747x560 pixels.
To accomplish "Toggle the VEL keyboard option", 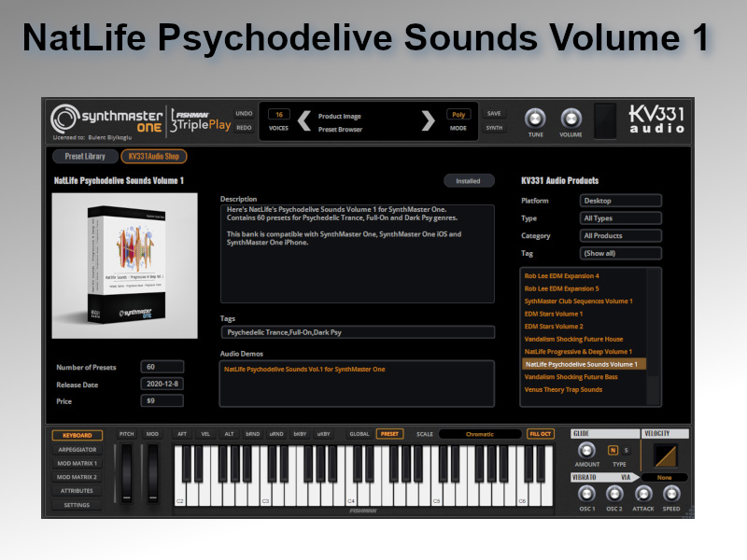I will 205,434.
